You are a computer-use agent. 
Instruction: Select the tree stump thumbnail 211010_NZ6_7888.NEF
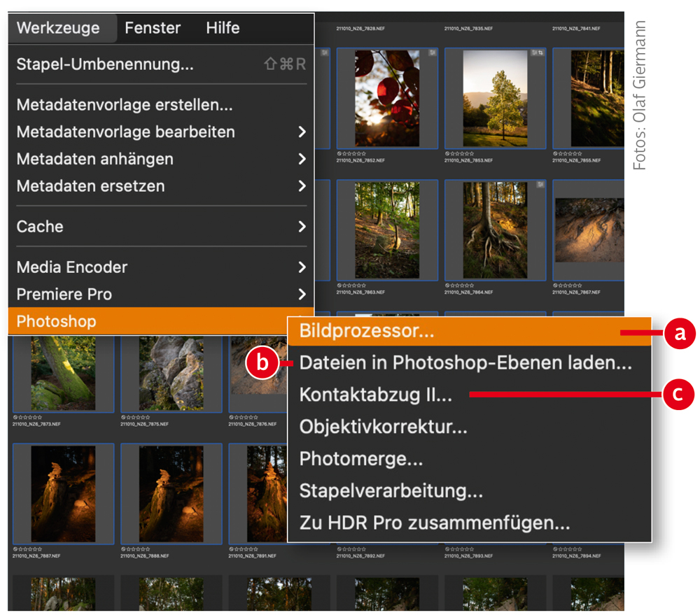point(171,493)
